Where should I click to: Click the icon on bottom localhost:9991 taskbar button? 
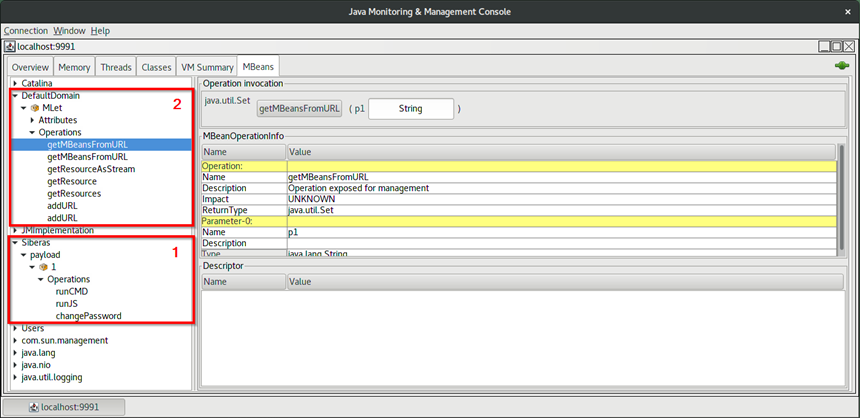point(32,407)
